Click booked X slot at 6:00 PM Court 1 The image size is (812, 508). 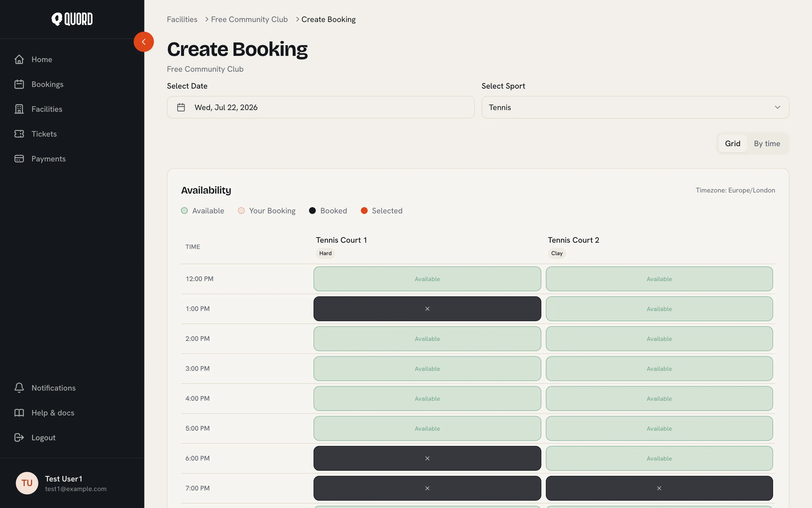(427, 458)
